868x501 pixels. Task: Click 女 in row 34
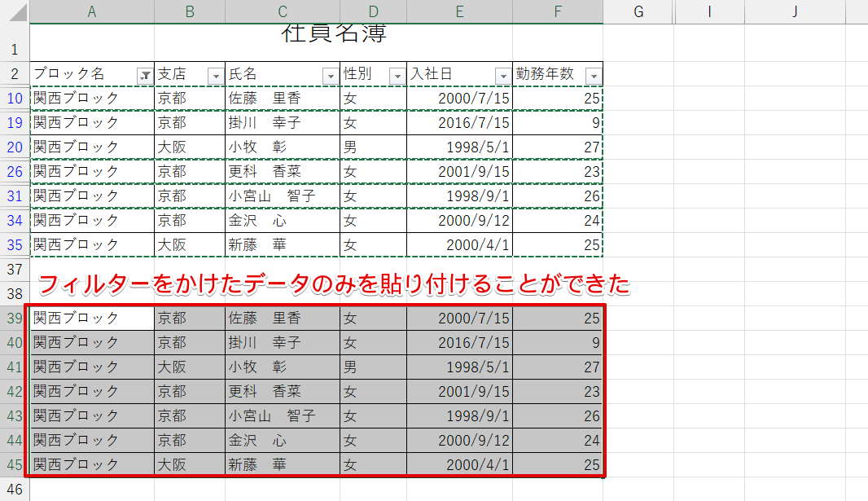pos(350,220)
